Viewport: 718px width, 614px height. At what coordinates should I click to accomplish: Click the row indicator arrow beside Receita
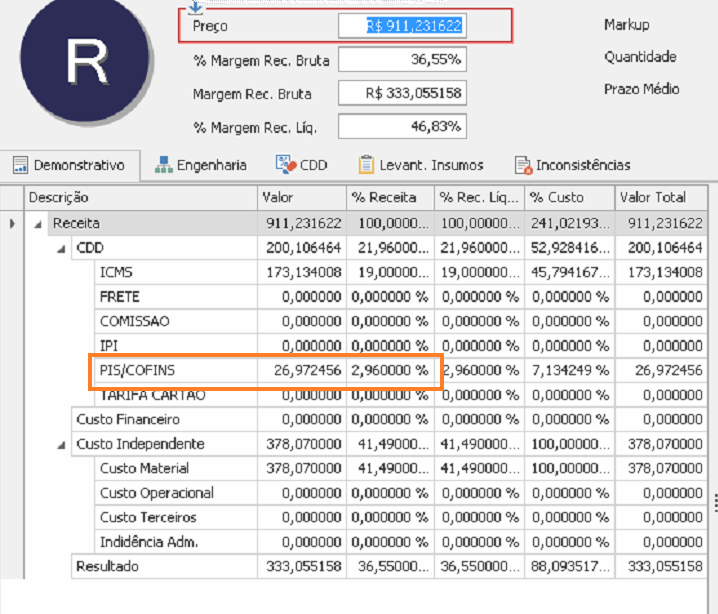12,223
